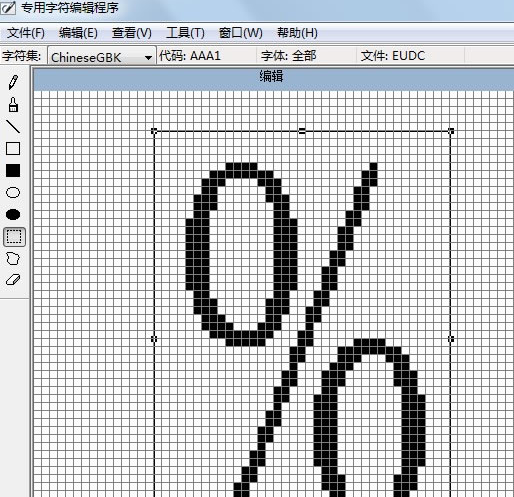The width and height of the screenshot is (514, 497).
Task: Select the Brush tool
Action: [13, 104]
